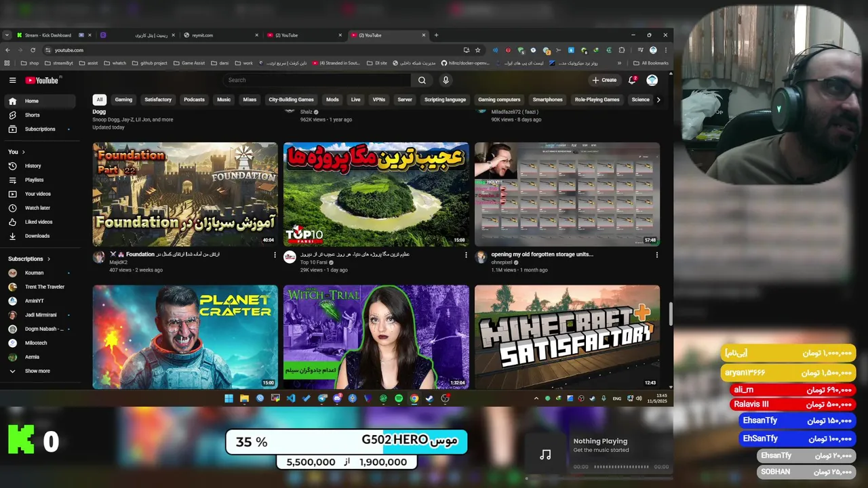
Task: Select the Satisfactory filter chip
Action: (x=158, y=100)
